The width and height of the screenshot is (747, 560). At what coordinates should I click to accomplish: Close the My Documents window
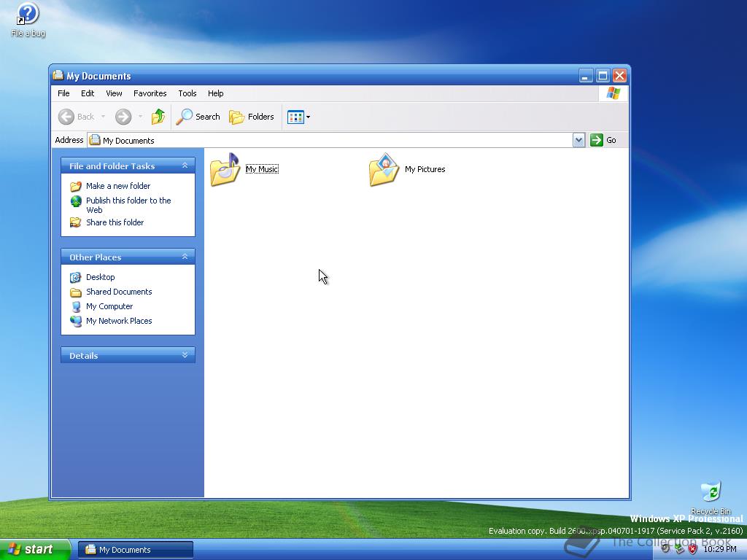click(619, 75)
